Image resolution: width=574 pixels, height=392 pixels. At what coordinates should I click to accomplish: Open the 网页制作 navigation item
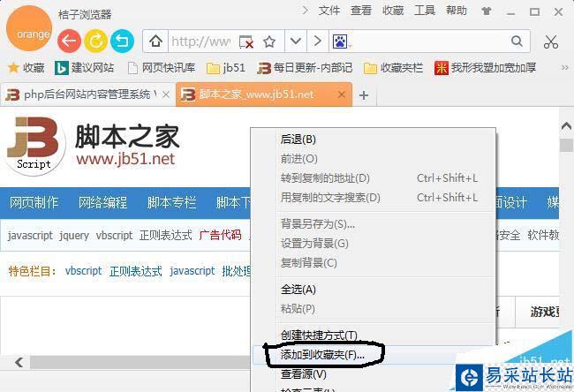coord(34,202)
